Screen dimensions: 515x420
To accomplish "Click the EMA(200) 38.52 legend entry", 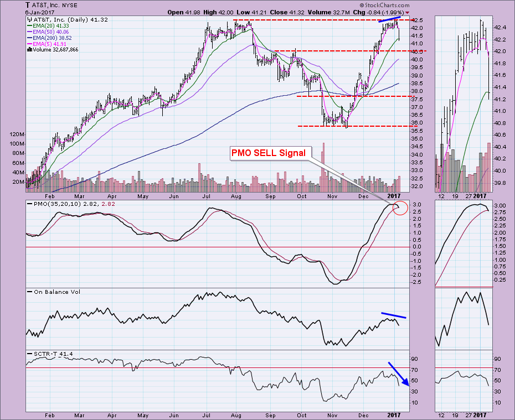I will click(x=49, y=38).
